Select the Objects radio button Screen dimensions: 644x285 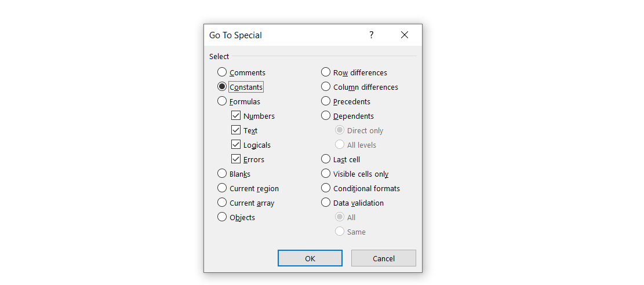(x=222, y=217)
